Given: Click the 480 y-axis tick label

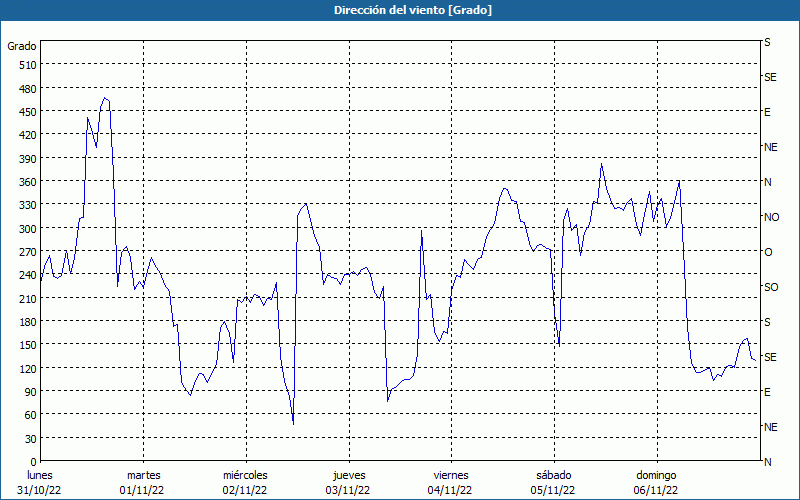Looking at the screenshot, I should [28, 88].
